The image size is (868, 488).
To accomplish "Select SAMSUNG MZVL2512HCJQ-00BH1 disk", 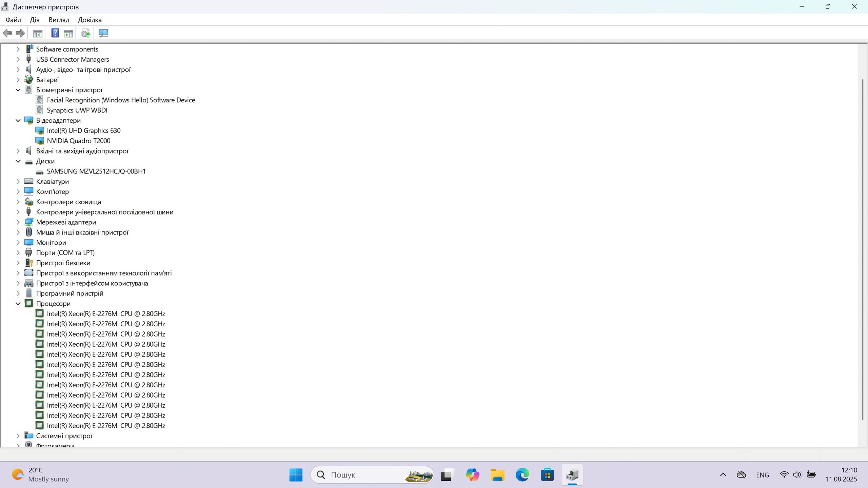I will pyautogui.click(x=96, y=171).
